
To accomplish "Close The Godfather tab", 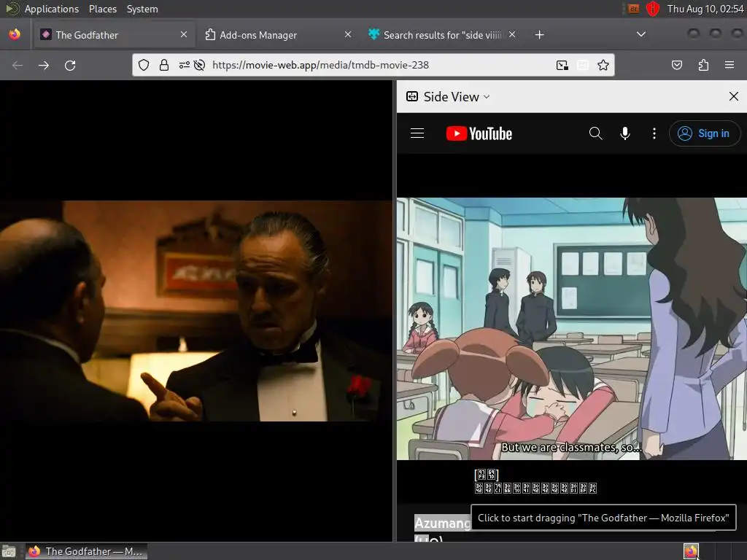I will pos(184,34).
